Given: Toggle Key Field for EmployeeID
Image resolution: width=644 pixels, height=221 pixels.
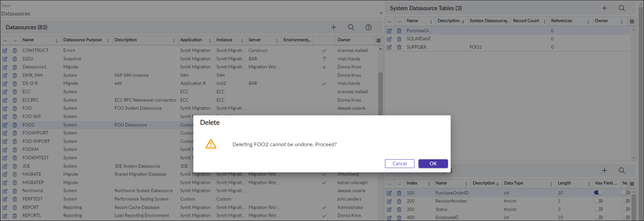Looking at the screenshot, I should 598,217.
